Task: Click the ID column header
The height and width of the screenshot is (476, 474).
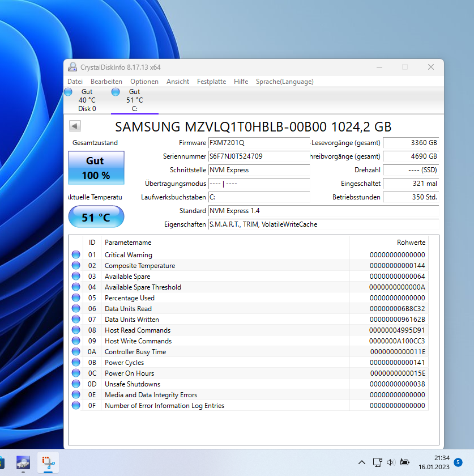Action: click(x=92, y=243)
